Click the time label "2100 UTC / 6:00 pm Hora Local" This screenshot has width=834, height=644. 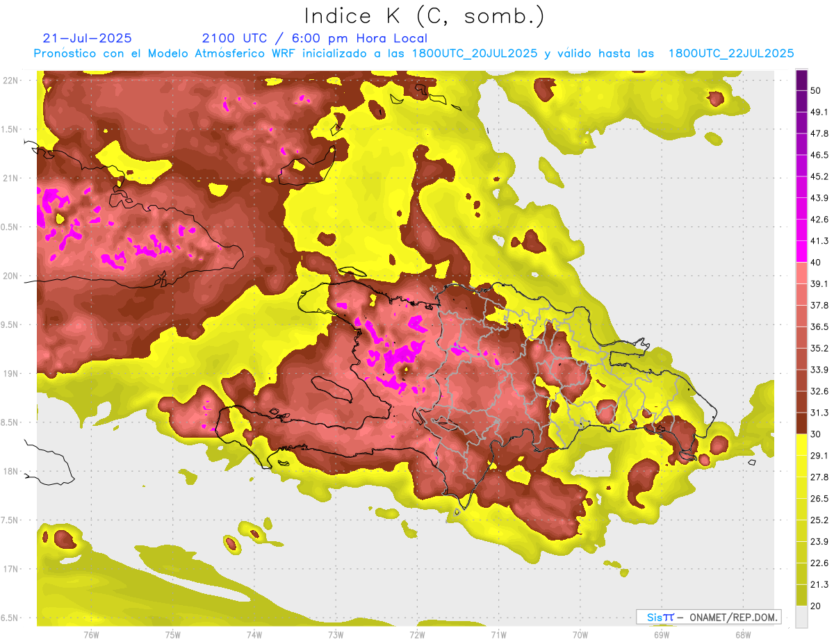click(314, 38)
